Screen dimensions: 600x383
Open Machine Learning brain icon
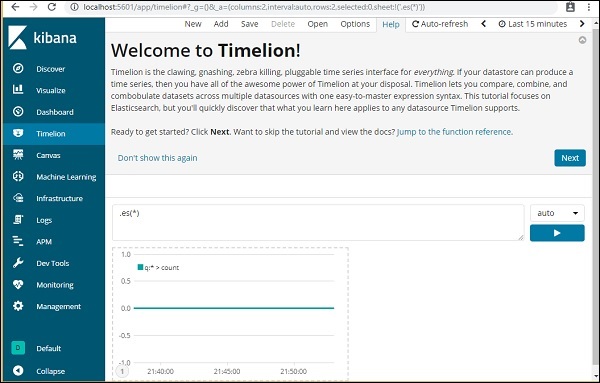[18, 176]
